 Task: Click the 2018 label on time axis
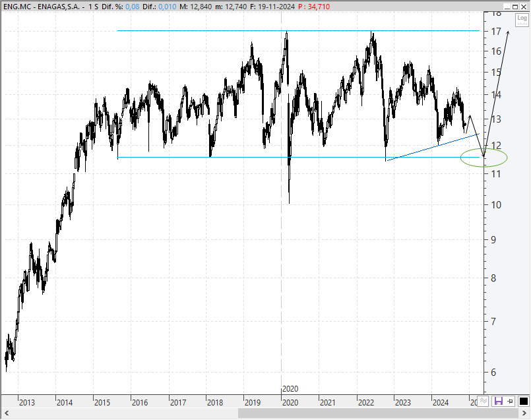coord(215,403)
